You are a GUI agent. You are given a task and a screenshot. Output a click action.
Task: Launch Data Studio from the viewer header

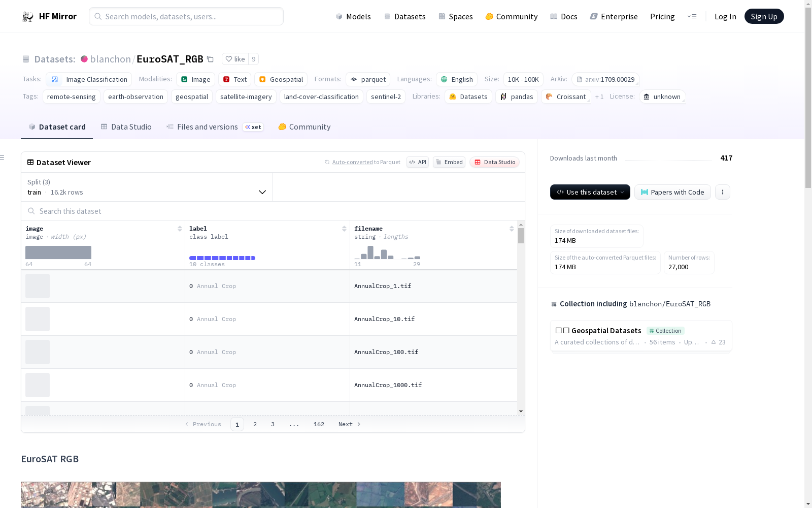coord(495,162)
